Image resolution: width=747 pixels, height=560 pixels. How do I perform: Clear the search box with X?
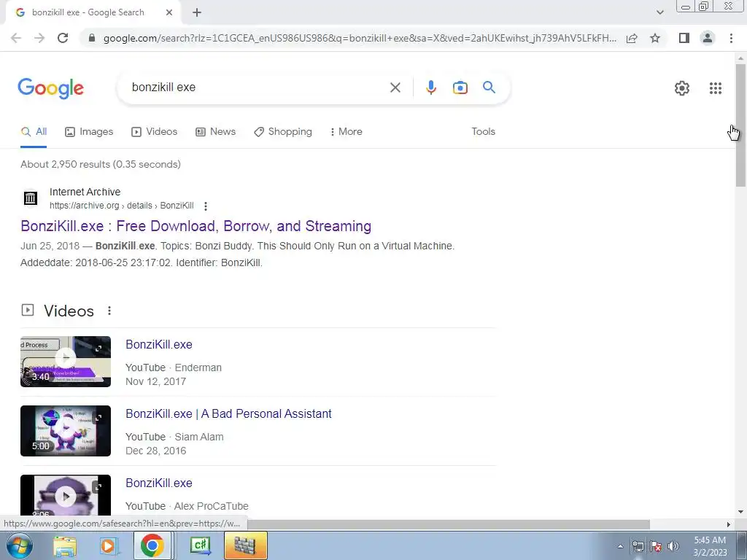point(395,87)
